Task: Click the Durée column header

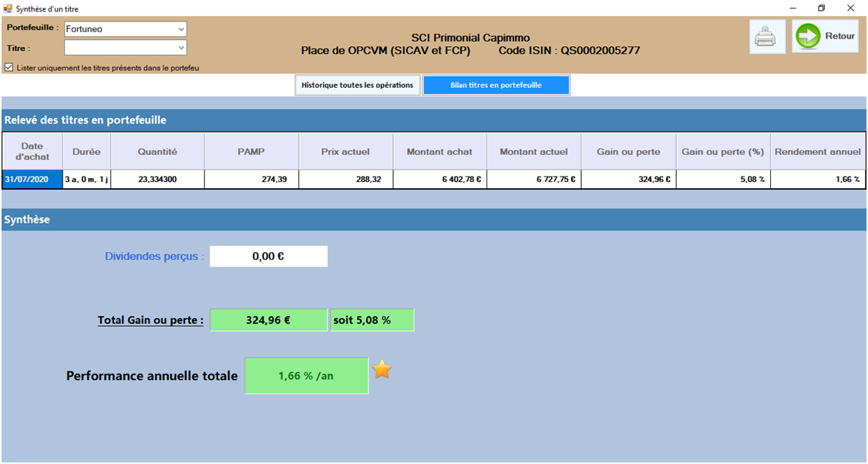Action: point(86,151)
